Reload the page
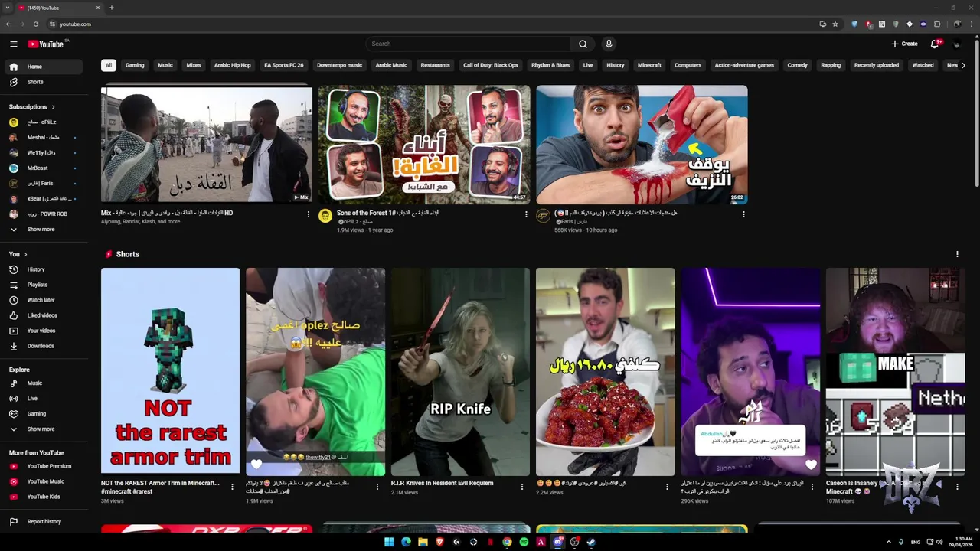The height and width of the screenshot is (551, 980). point(35,24)
